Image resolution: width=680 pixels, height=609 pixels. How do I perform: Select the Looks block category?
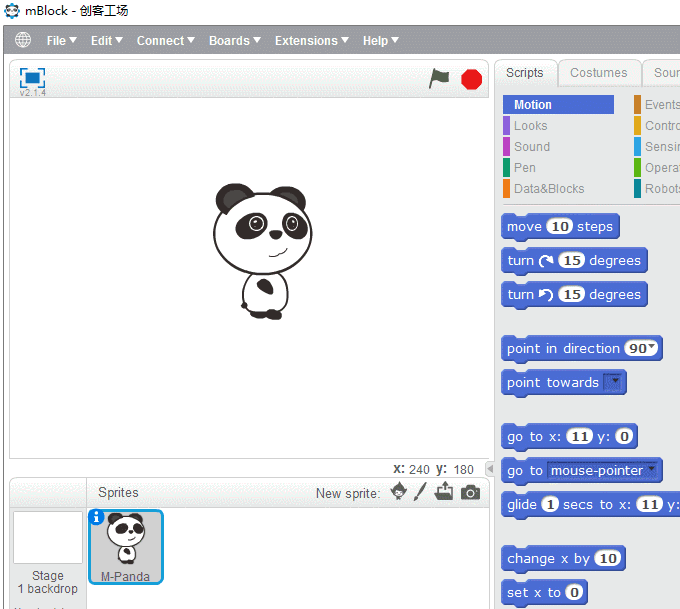point(530,126)
